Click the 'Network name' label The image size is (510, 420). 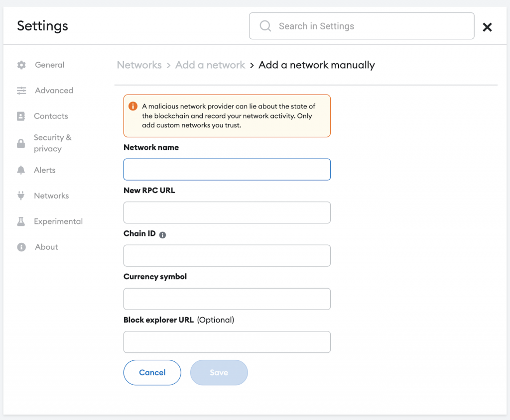click(x=151, y=147)
